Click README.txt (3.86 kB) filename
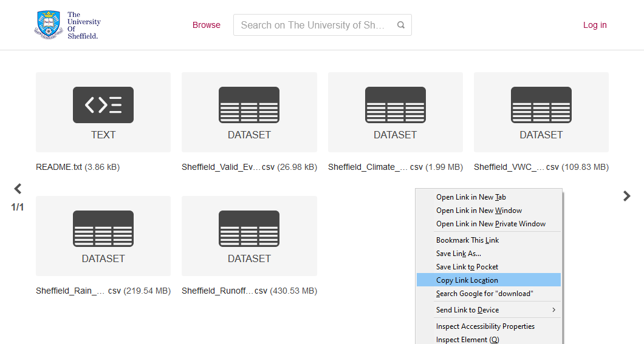The image size is (644, 344). point(78,167)
